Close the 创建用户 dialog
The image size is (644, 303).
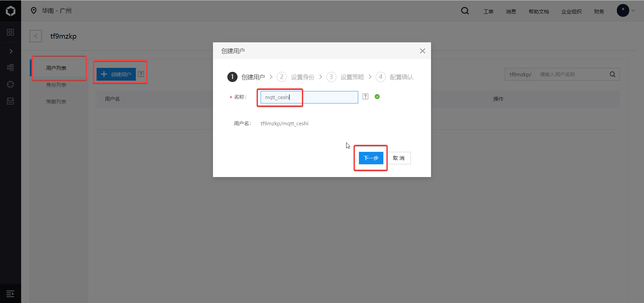coord(423,51)
